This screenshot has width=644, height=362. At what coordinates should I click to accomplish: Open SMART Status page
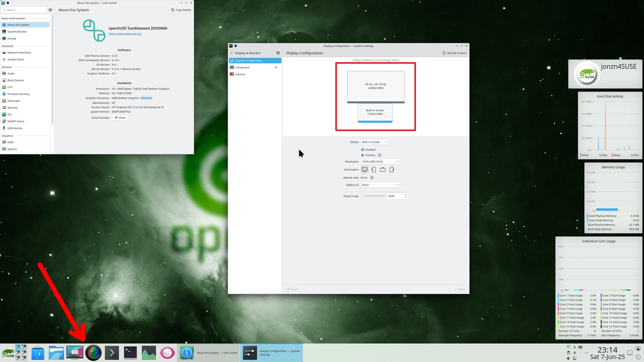tap(25, 121)
